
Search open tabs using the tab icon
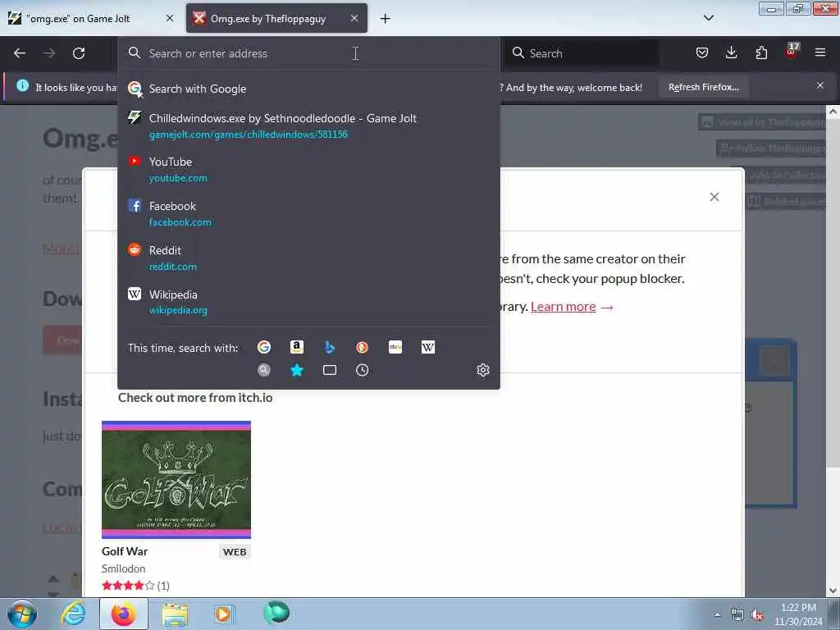pos(330,370)
